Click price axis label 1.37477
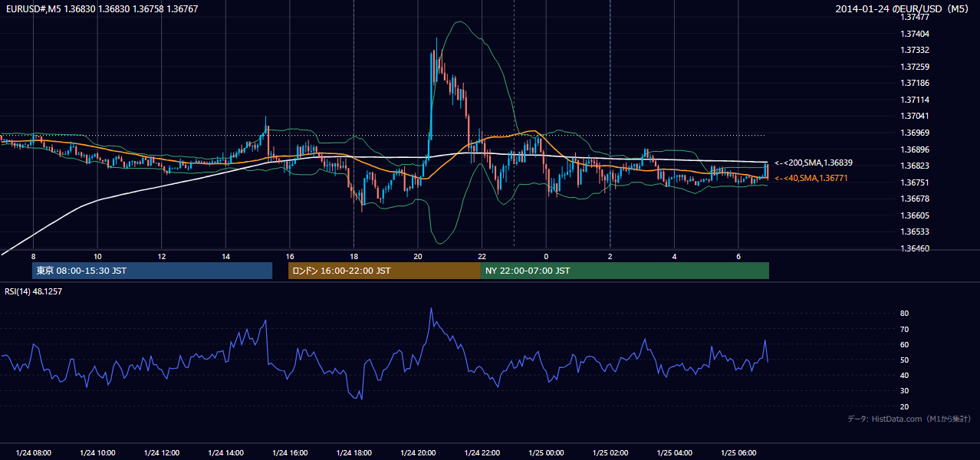This screenshot has height=460, width=980. coord(915,17)
